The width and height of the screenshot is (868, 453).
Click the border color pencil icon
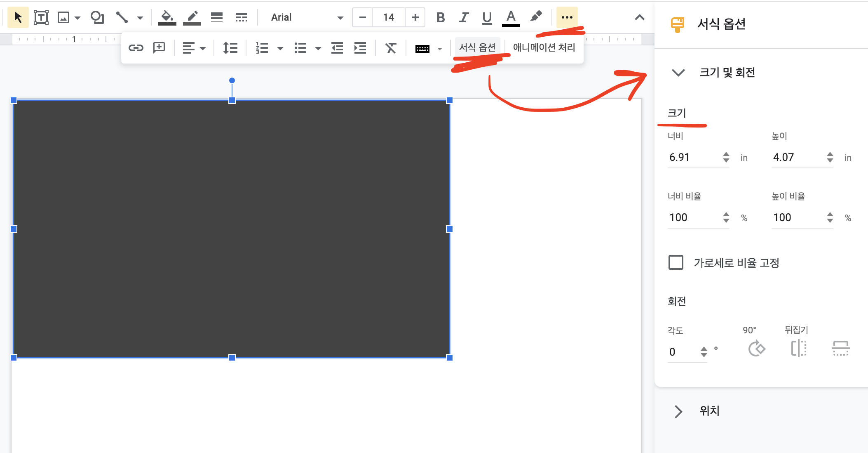(x=192, y=17)
